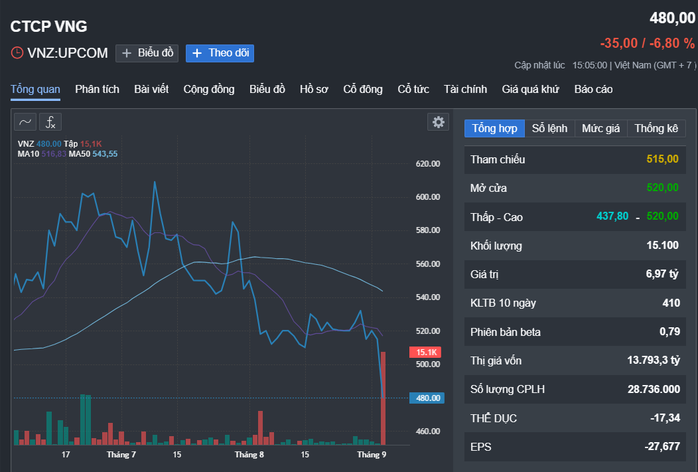Click the clock icon beside VNZ:UPCOM
The width and height of the screenshot is (698, 472).
[x=17, y=53]
